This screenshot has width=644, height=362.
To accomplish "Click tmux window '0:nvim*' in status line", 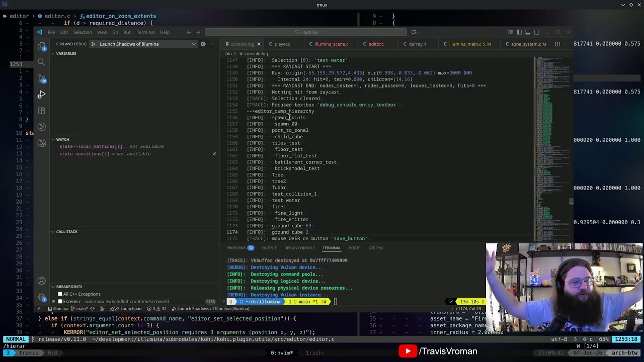I will (x=282, y=353).
